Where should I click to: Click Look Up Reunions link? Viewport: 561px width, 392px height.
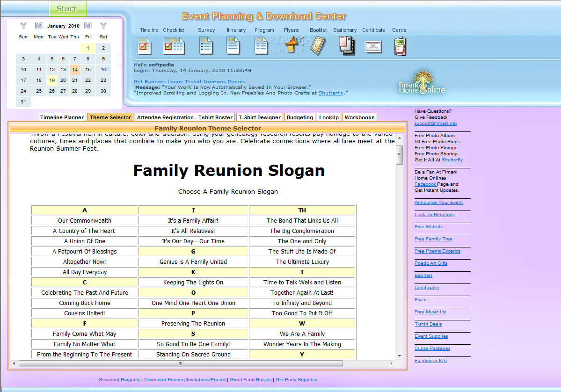434,215
